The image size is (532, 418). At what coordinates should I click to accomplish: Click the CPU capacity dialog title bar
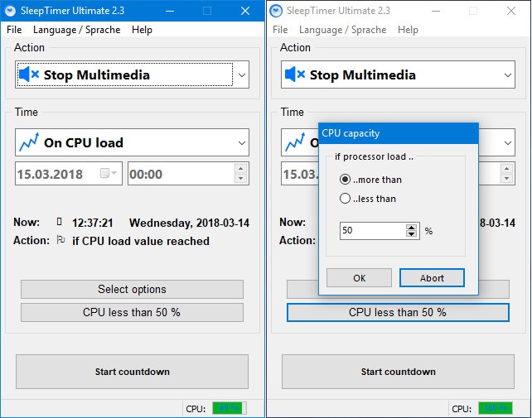[x=399, y=133]
